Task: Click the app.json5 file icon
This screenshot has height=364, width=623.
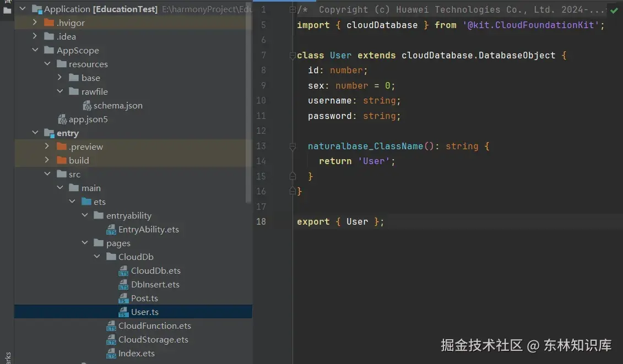Action: click(x=62, y=119)
